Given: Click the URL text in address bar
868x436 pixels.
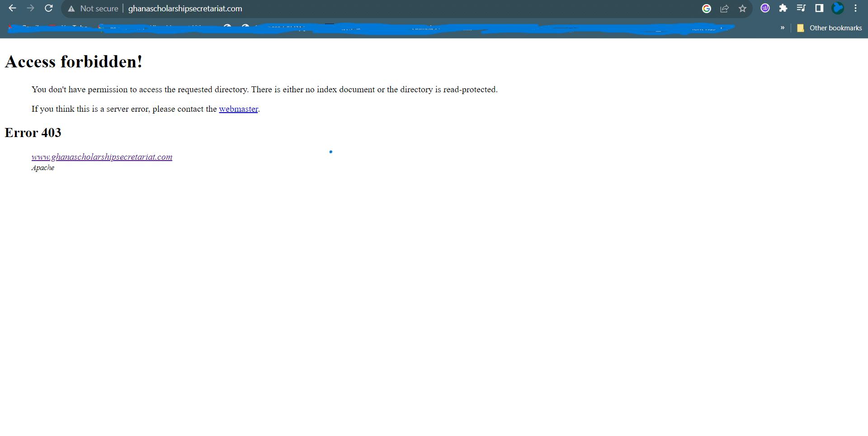Looking at the screenshot, I should coord(185,9).
